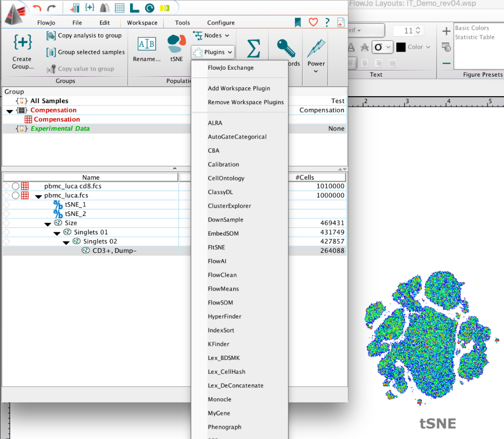Screen dimensions: 504x439
Task: Click the undo arrow icon
Action: (x=37, y=8)
